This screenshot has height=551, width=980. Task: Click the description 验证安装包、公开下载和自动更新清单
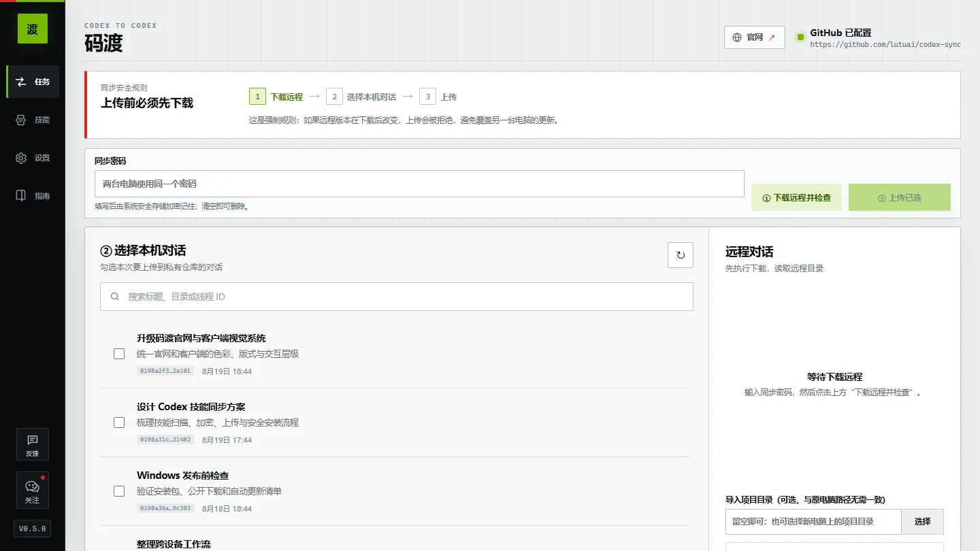pyautogui.click(x=209, y=491)
